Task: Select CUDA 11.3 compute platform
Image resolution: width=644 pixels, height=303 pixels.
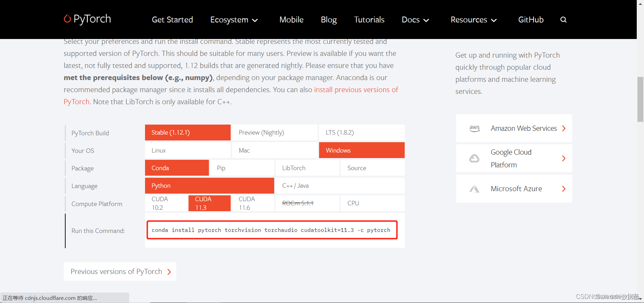Action: (x=210, y=203)
